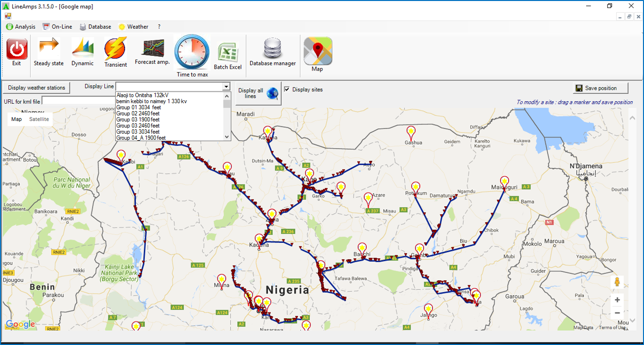Select the Gusau site marker
Screen dimensions: 644x345
tap(227, 168)
